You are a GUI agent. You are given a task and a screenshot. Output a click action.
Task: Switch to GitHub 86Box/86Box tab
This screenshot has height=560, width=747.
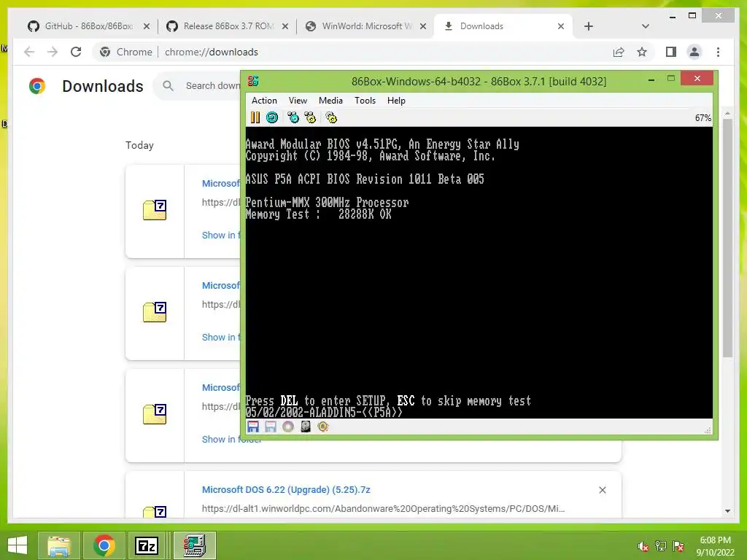[88, 26]
